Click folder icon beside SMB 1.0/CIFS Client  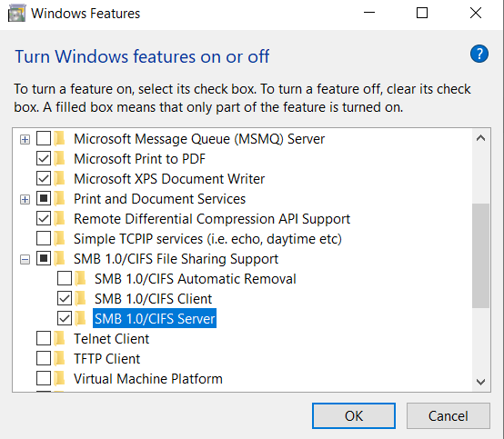(x=81, y=299)
